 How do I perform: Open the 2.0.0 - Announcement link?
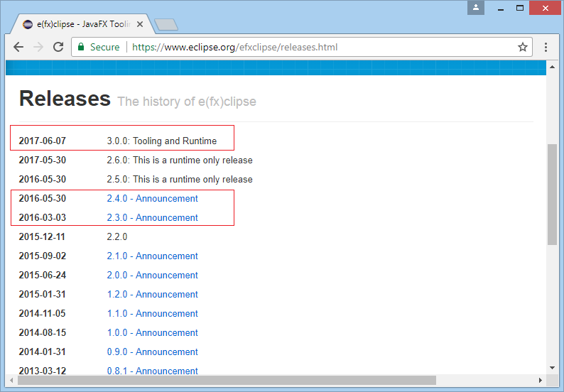153,275
